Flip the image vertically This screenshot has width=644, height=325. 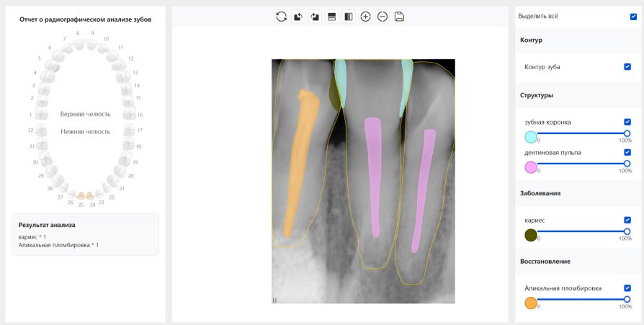(x=332, y=17)
